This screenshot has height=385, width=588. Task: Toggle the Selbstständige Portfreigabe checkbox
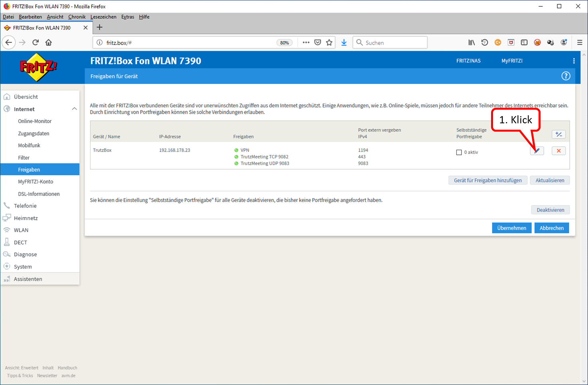(x=459, y=152)
